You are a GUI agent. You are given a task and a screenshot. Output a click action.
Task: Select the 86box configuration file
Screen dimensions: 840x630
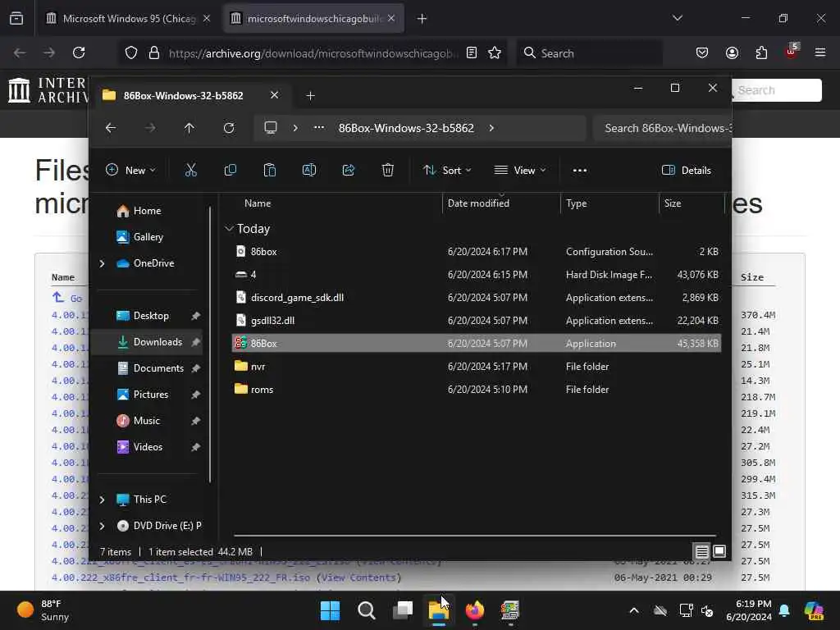click(x=477, y=251)
